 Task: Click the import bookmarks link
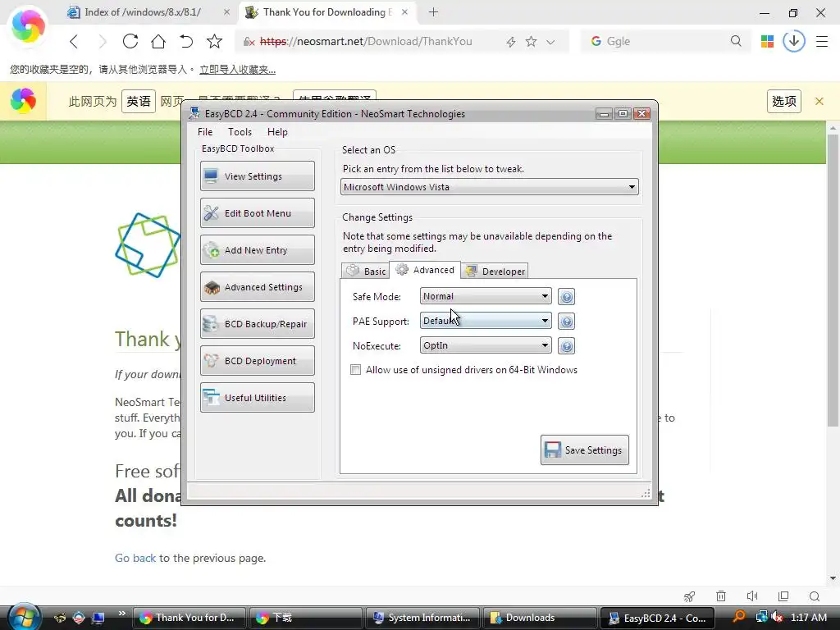[237, 70]
